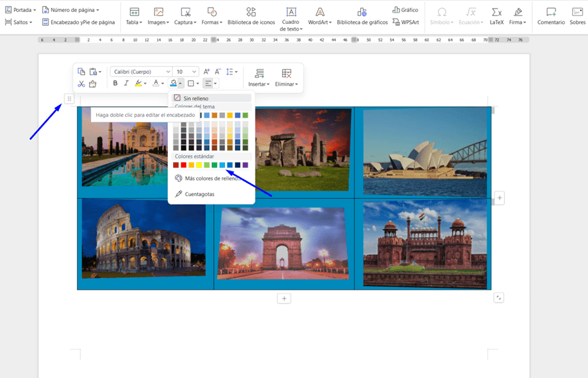The image size is (588, 378).
Task: Pick the Cuentagotas eyedropper option
Action: [x=199, y=194]
